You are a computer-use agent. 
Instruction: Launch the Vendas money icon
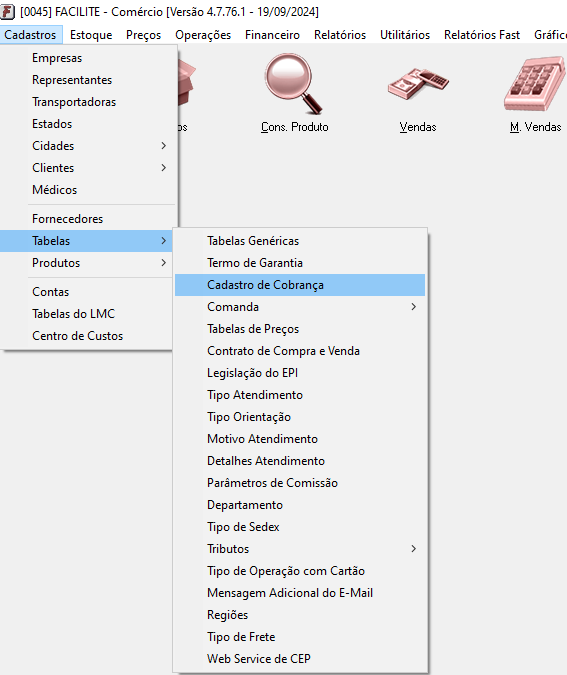point(418,84)
